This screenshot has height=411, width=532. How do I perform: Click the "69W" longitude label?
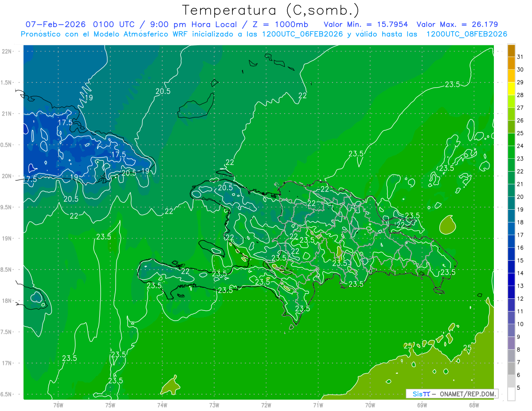point(422,405)
